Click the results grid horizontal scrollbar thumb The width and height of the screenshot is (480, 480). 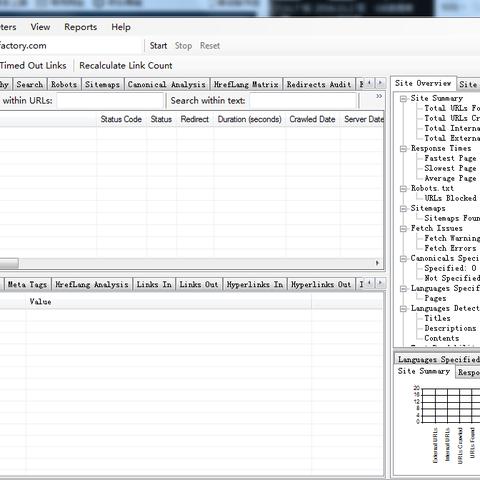pos(9,263)
